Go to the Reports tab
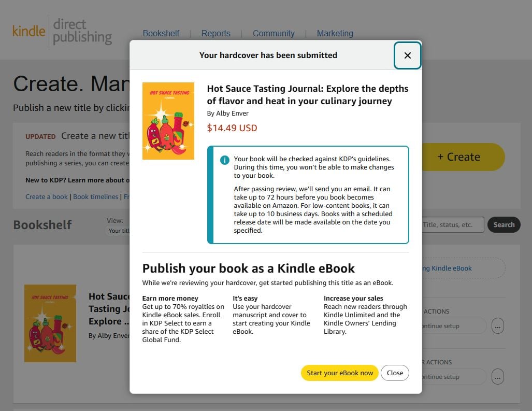 coord(216,33)
